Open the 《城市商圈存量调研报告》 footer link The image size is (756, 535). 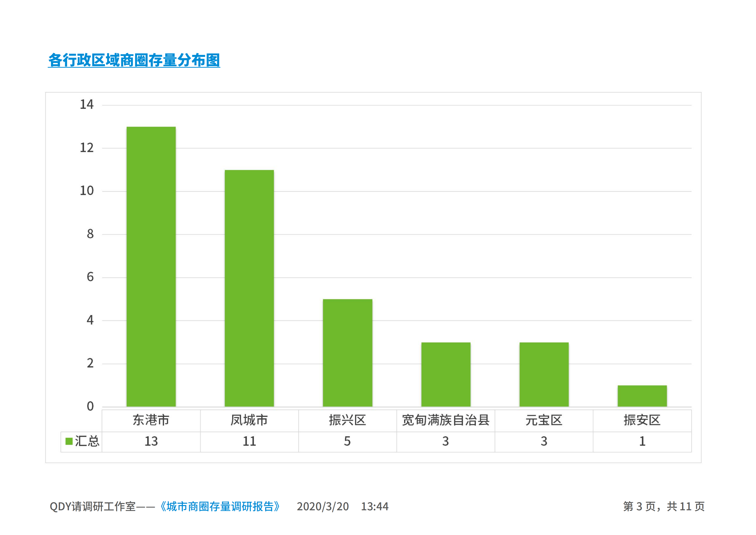pyautogui.click(x=220, y=506)
